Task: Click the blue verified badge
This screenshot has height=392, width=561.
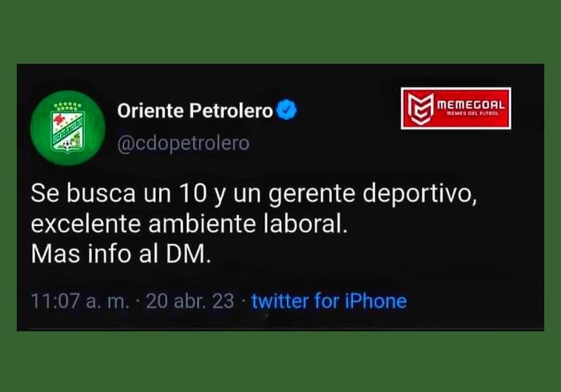Action: click(x=288, y=110)
